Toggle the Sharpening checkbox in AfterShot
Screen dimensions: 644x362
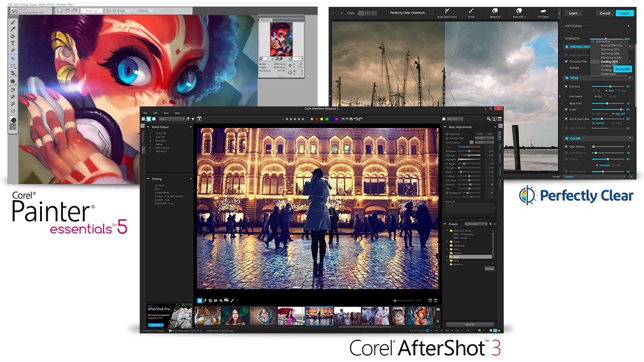click(x=447, y=193)
